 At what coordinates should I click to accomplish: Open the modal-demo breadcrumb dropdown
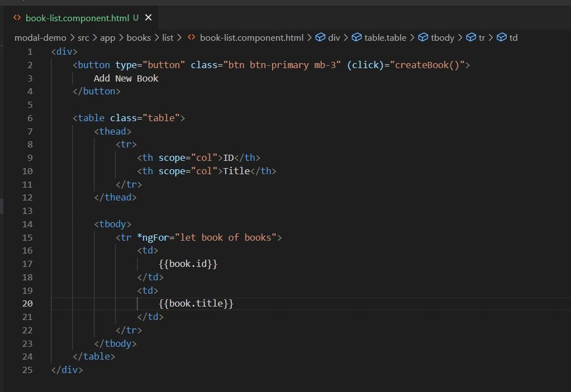tap(41, 37)
